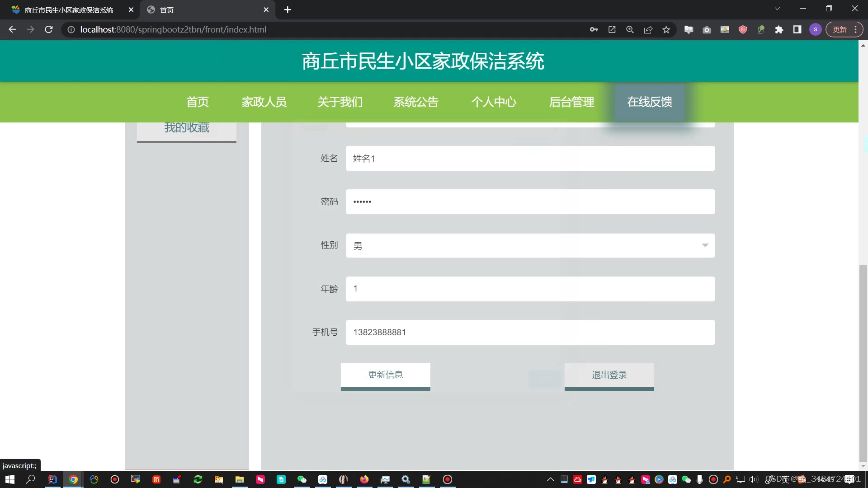The width and height of the screenshot is (868, 488).
Task: Click the 退出登录 button
Action: (609, 375)
